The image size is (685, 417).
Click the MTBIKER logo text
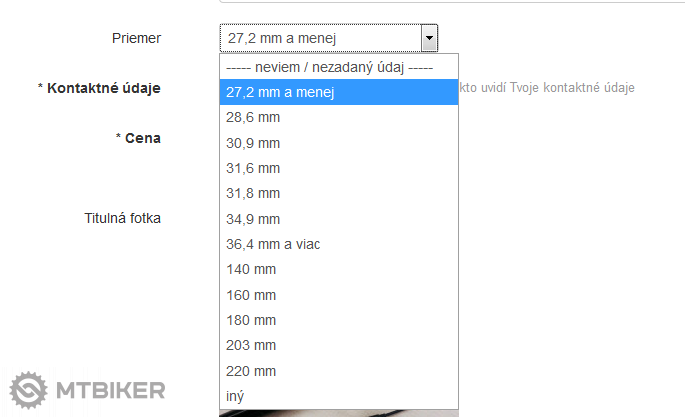point(109,390)
